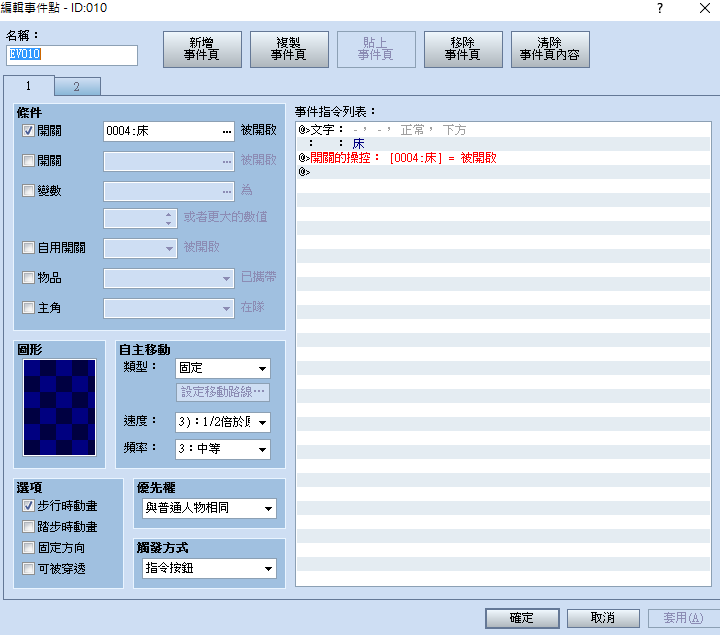Image resolution: width=720 pixels, height=635 pixels.
Task: Select the @>文字 command line
Action: coord(503,130)
